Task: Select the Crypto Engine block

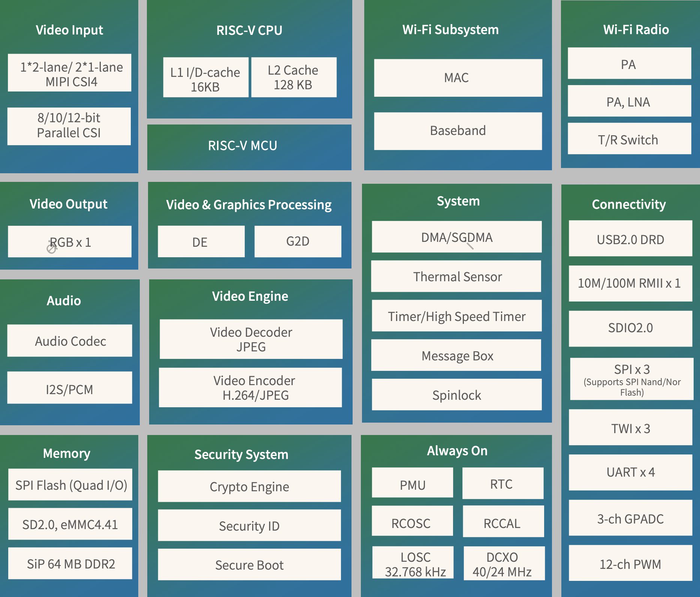Action: click(249, 486)
